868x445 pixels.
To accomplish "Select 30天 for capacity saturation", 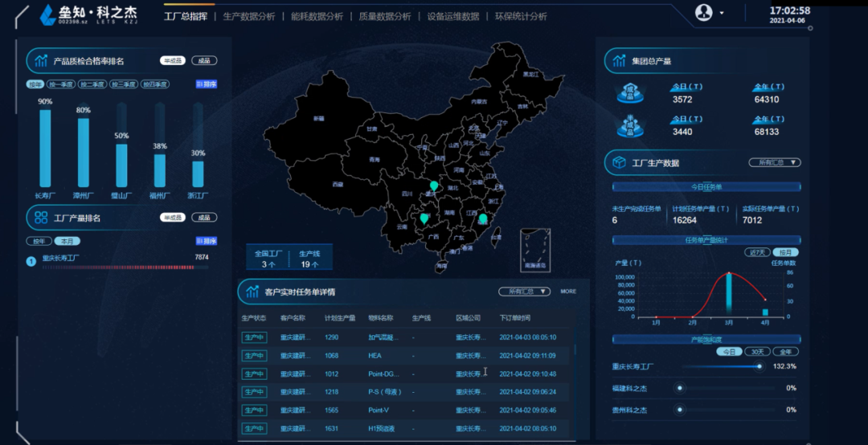I will point(757,352).
